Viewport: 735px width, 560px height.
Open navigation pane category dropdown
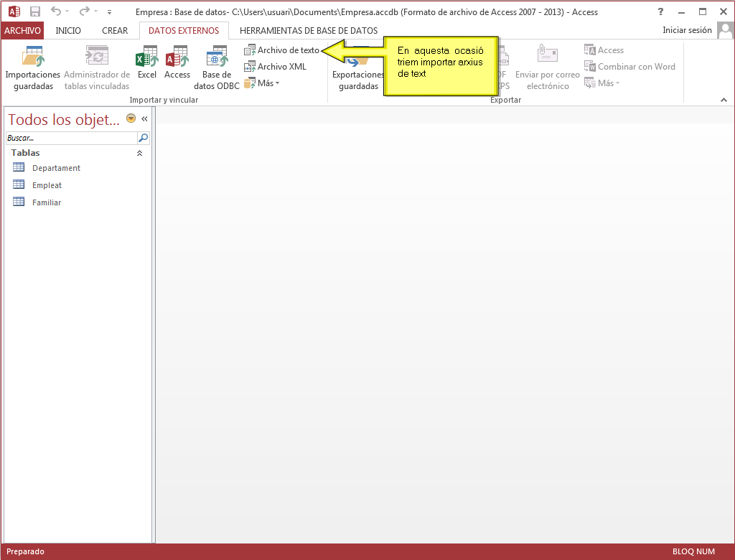[131, 118]
